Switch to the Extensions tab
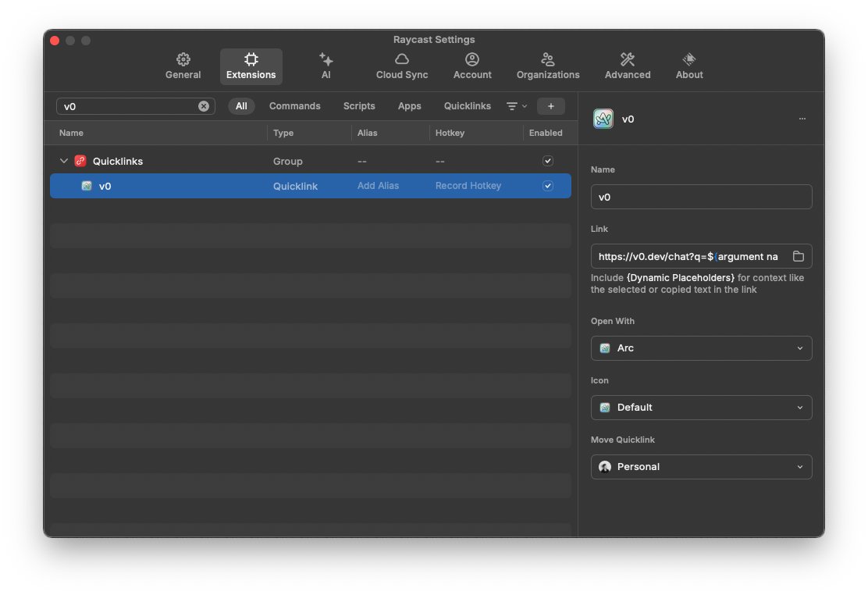 click(x=251, y=66)
